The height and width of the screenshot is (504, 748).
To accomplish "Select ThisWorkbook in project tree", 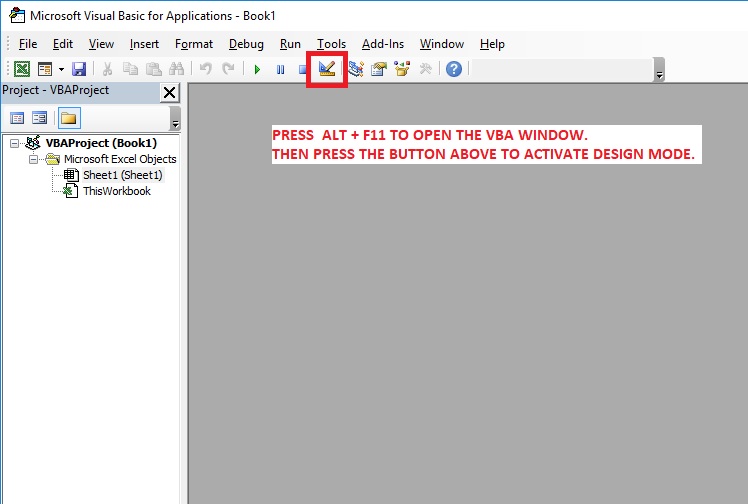I will pyautogui.click(x=117, y=191).
